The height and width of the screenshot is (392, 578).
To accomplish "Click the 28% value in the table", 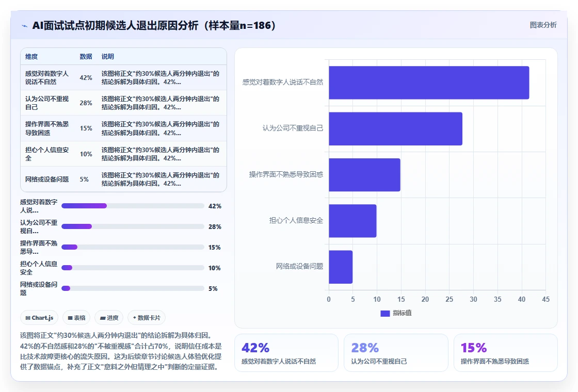I will pyautogui.click(x=86, y=103).
